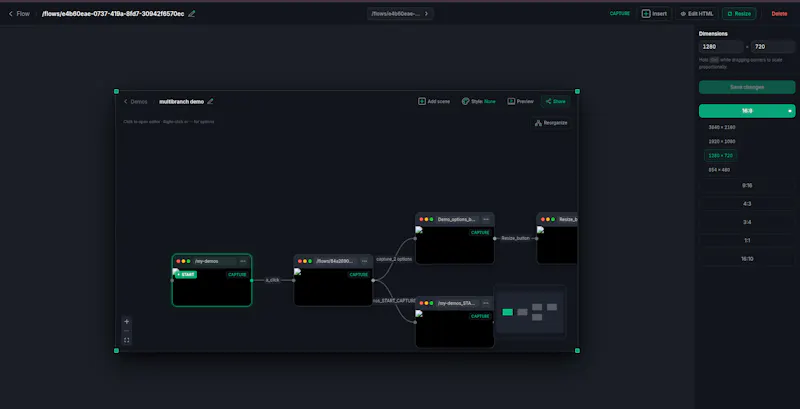Click the fit view canvas control
The image size is (800, 409).
(127, 340)
